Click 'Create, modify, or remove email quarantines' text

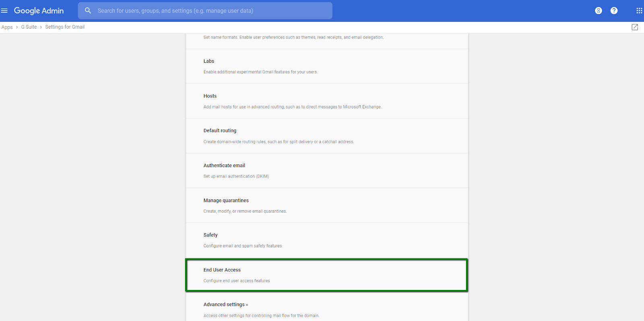[x=245, y=211]
